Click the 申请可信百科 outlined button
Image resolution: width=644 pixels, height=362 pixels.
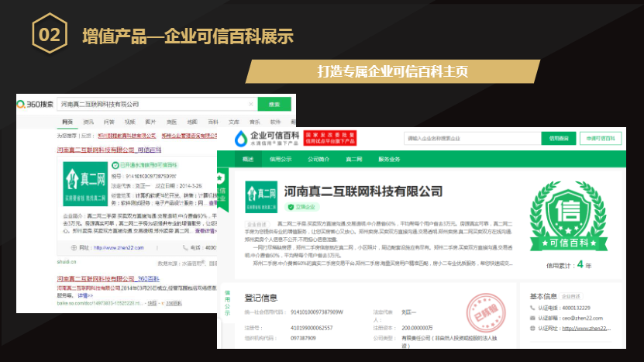[x=601, y=139]
